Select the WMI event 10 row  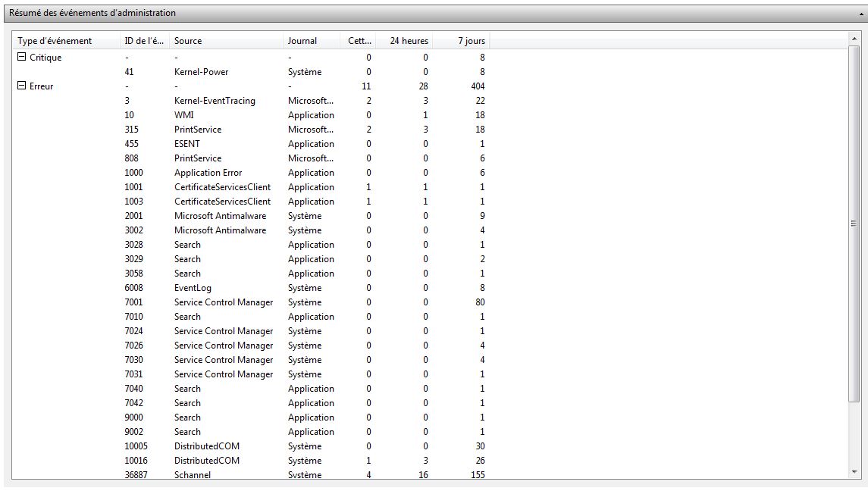[184, 115]
